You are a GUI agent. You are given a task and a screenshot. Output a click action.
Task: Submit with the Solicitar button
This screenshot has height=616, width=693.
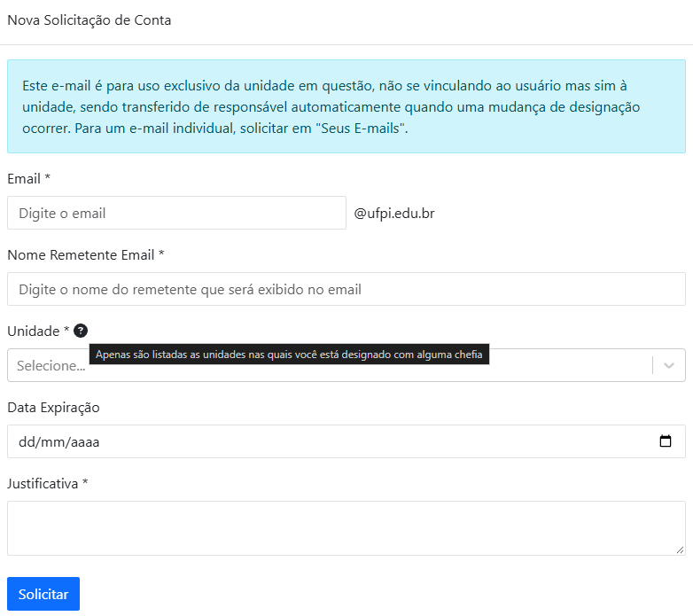(x=43, y=594)
